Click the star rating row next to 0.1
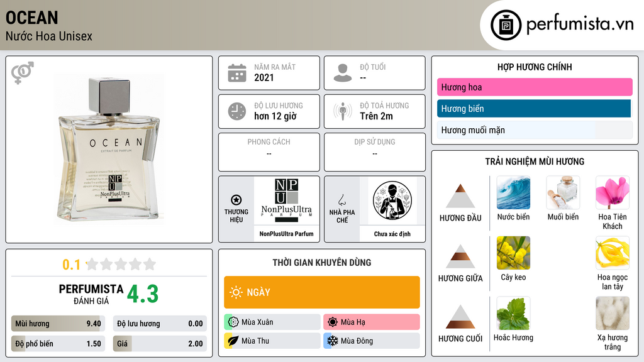This screenshot has width=644, height=362. (121, 264)
